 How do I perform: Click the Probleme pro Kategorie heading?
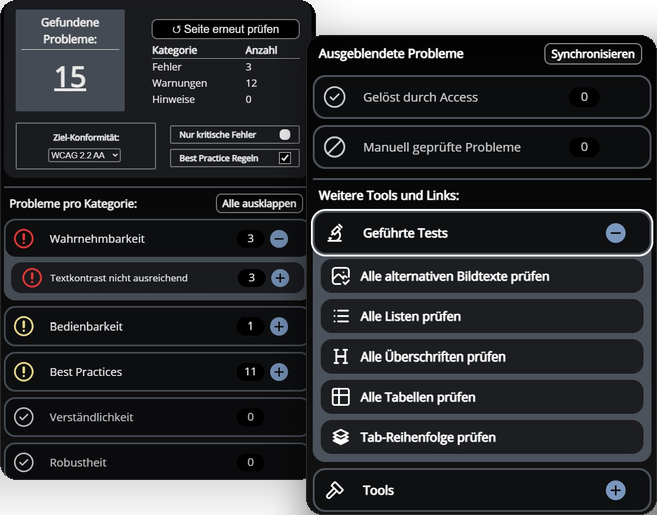click(73, 204)
